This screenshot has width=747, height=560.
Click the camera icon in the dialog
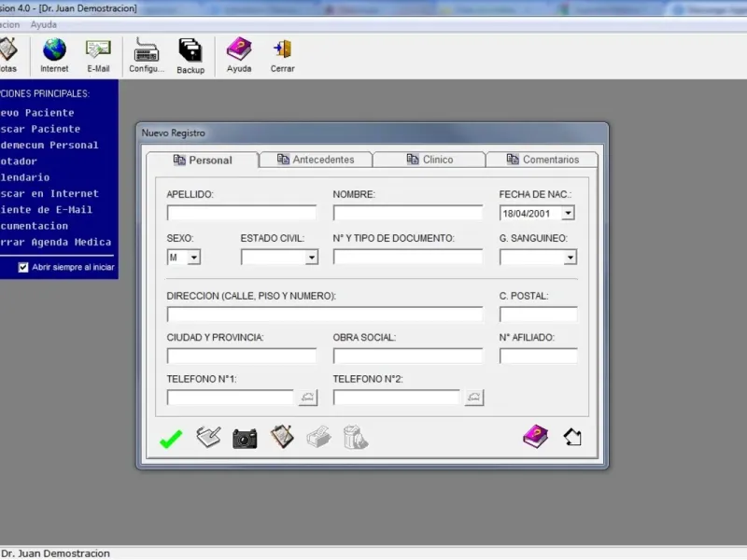(245, 438)
